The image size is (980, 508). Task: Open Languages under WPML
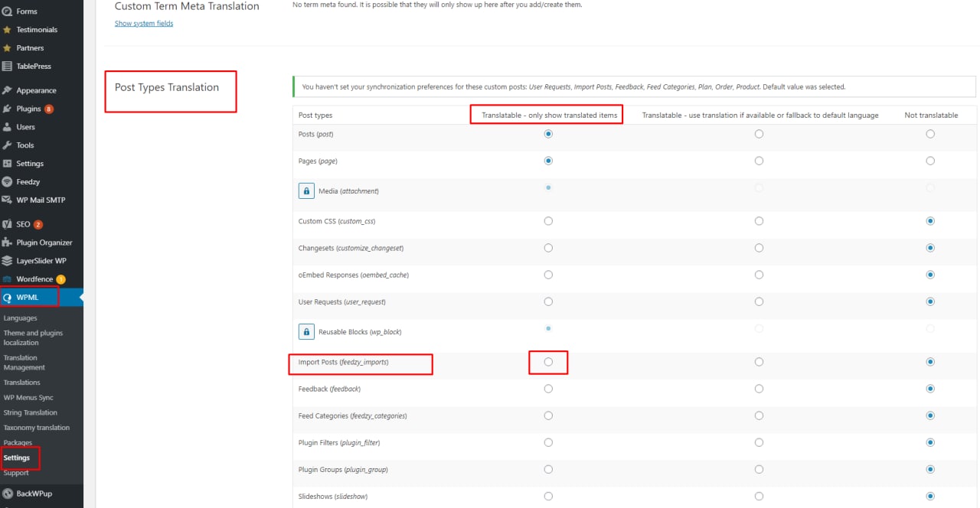pyautogui.click(x=21, y=318)
